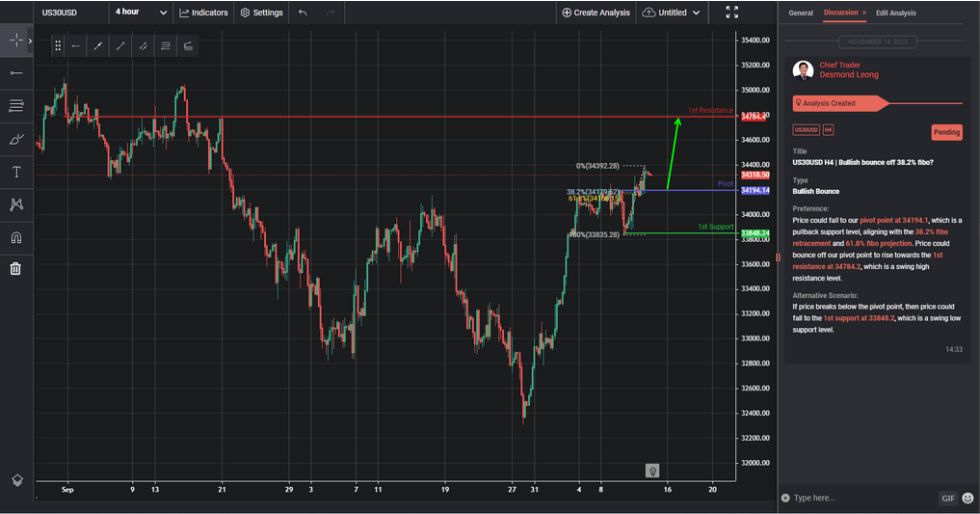980x514 pixels.
Task: Open the emoji picker
Action: [968, 498]
